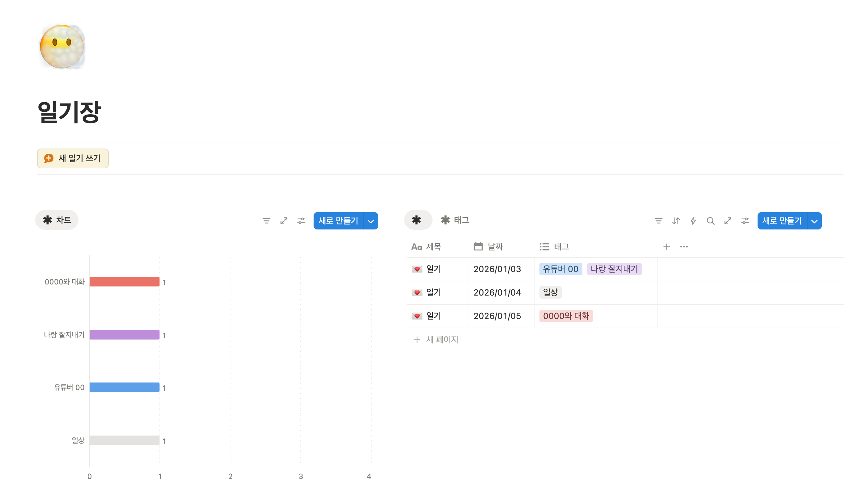Click the 새 일기 쓰기 button
Screen dimensions: 862x504
point(73,158)
